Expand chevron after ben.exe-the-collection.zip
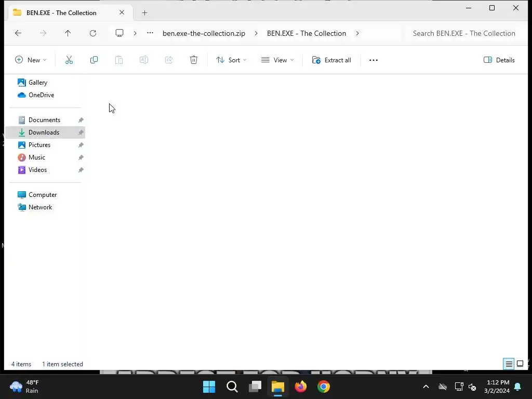 [x=256, y=33]
